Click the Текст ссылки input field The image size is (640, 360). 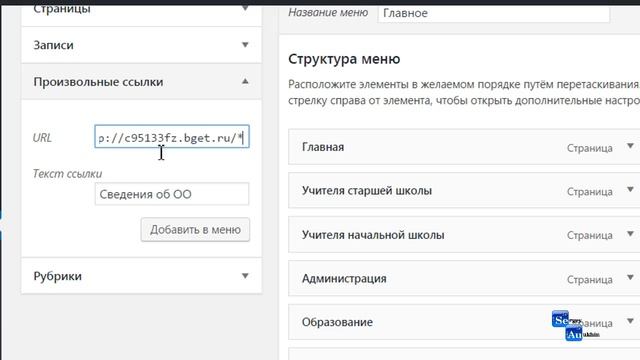[x=172, y=194]
